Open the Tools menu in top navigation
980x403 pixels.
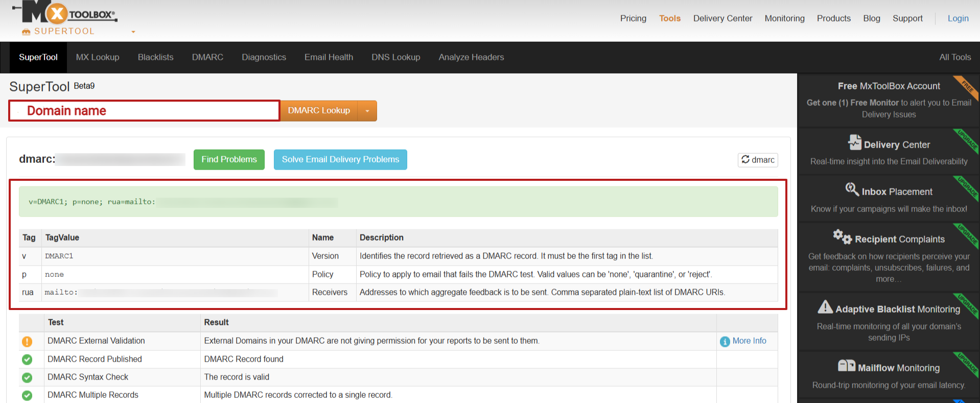coord(669,18)
